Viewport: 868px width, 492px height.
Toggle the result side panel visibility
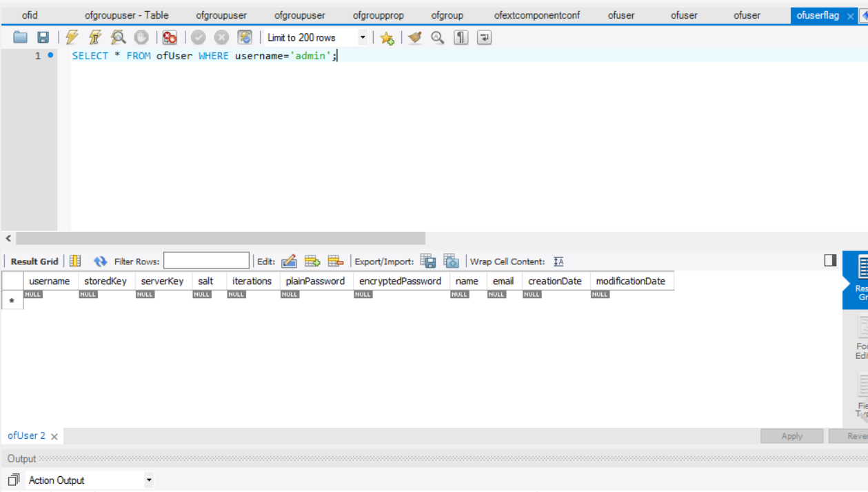(x=830, y=260)
